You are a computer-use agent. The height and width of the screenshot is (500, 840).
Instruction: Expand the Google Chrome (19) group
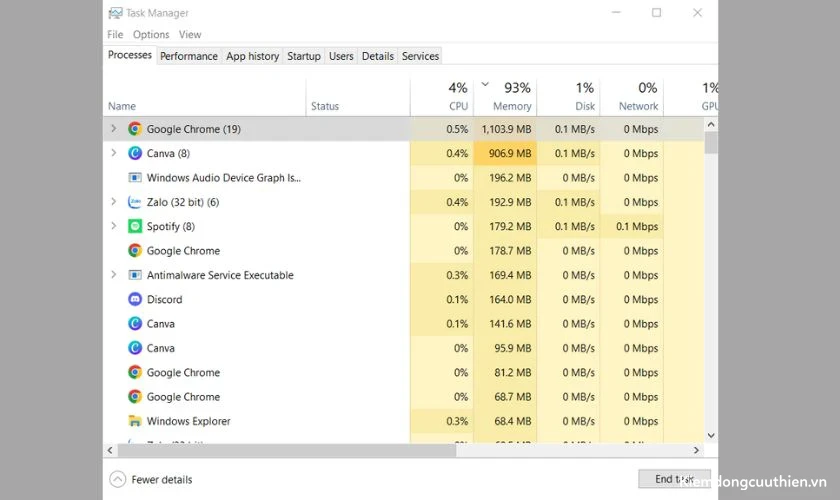click(x=114, y=129)
